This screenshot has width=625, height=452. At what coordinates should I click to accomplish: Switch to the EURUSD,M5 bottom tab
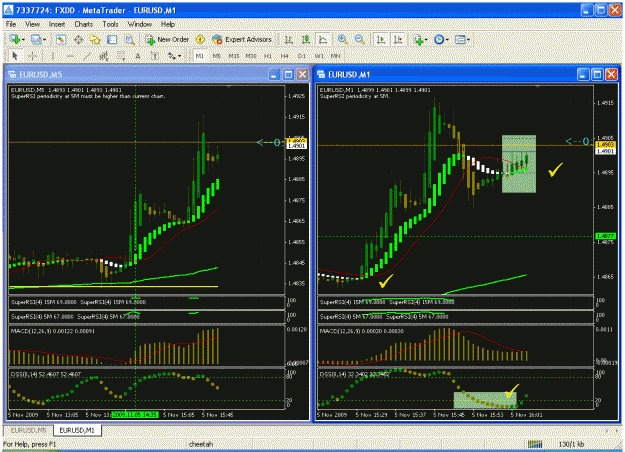pos(28,430)
